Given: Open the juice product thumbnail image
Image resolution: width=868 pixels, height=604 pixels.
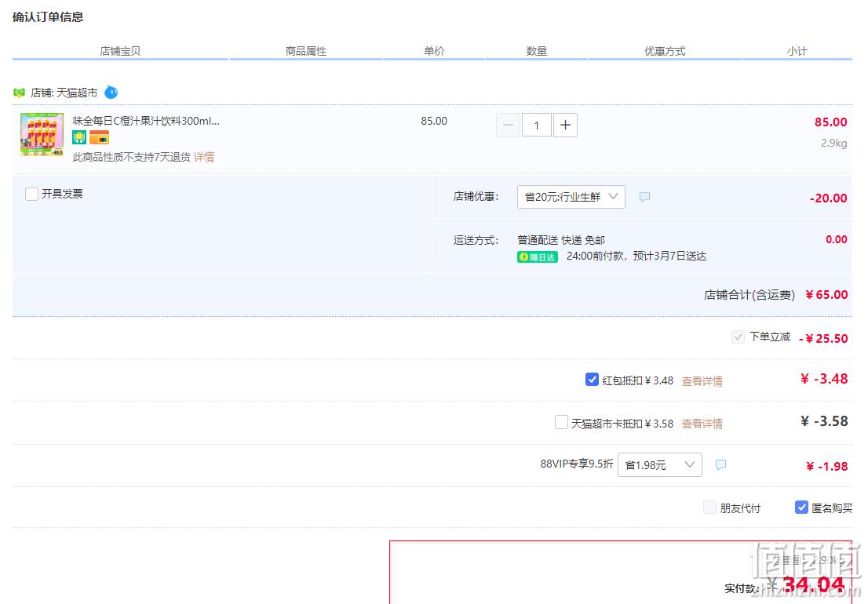Looking at the screenshot, I should click(42, 134).
